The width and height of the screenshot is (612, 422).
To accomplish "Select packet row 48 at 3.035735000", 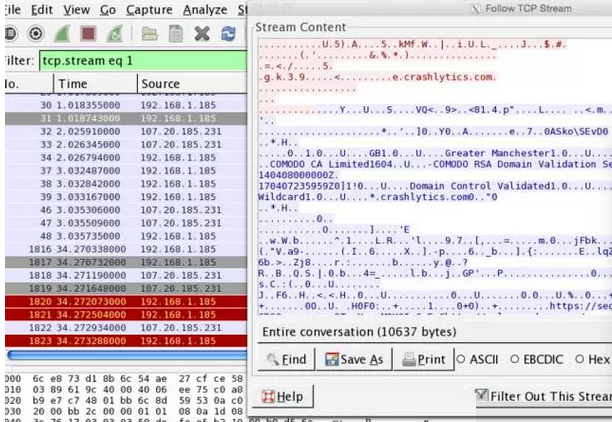I will pyautogui.click(x=126, y=236).
